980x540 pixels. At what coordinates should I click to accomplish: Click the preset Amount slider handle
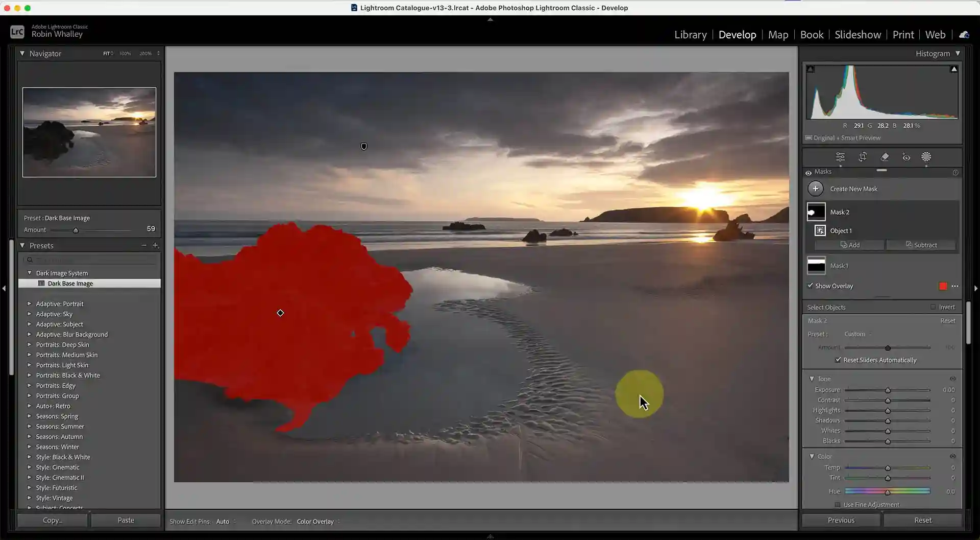pyautogui.click(x=76, y=230)
